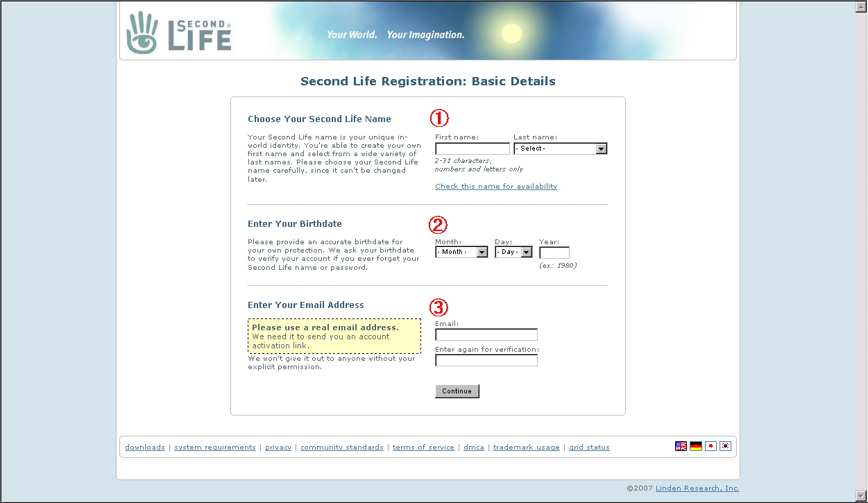Open the privacy link

278,447
